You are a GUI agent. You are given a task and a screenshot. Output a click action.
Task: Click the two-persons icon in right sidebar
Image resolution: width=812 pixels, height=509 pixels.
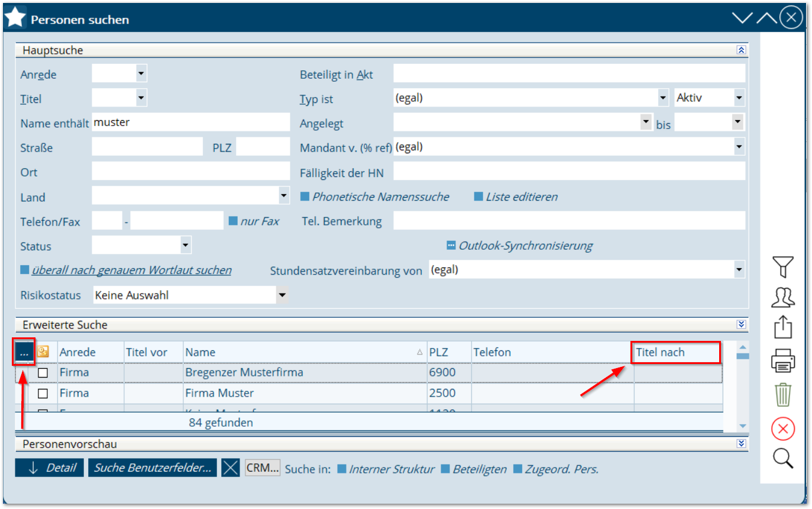tap(782, 297)
